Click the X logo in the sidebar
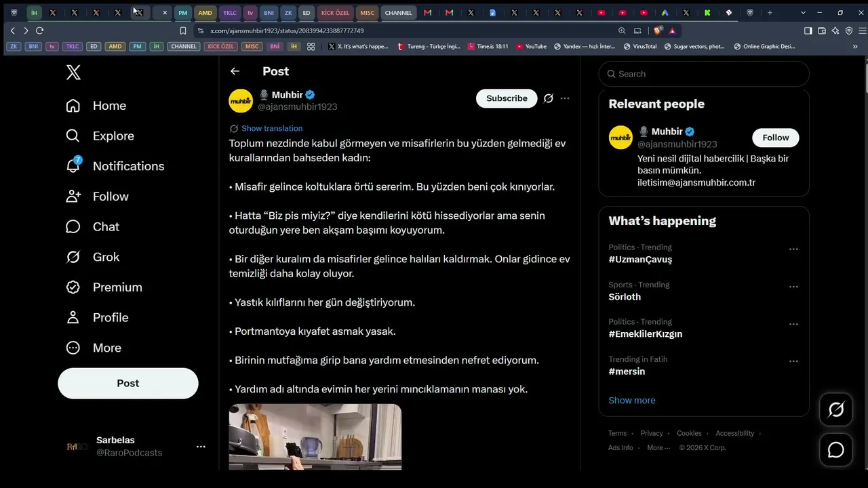 click(x=73, y=73)
